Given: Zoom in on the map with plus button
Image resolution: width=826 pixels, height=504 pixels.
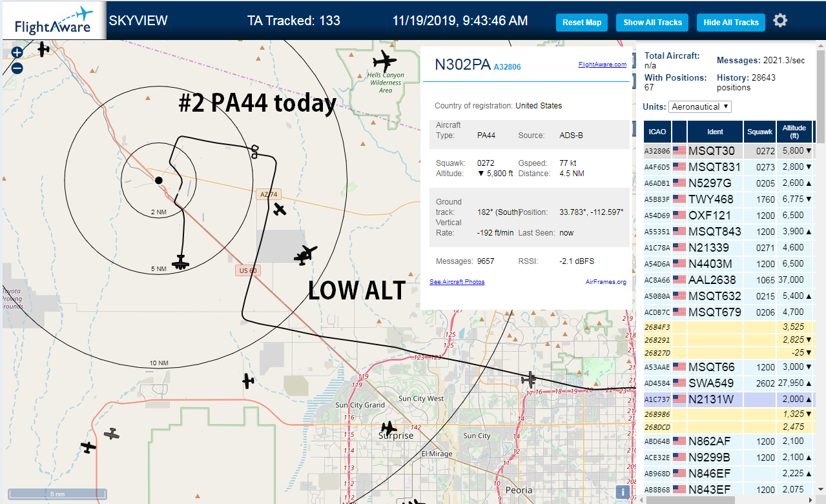Looking at the screenshot, I should (17, 53).
